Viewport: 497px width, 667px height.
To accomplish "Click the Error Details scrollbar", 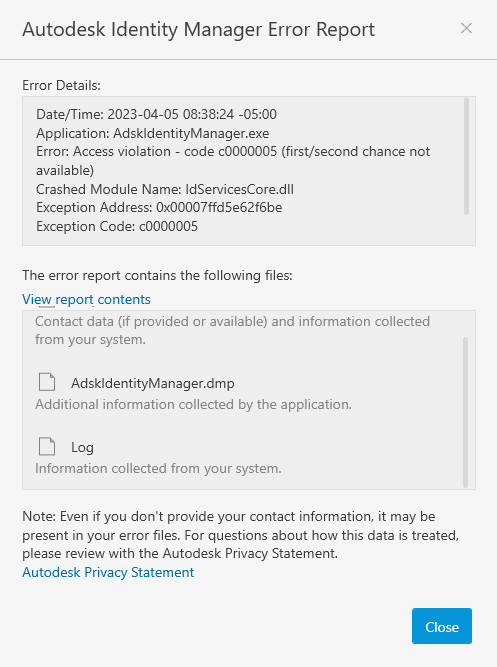I will tap(466, 156).
